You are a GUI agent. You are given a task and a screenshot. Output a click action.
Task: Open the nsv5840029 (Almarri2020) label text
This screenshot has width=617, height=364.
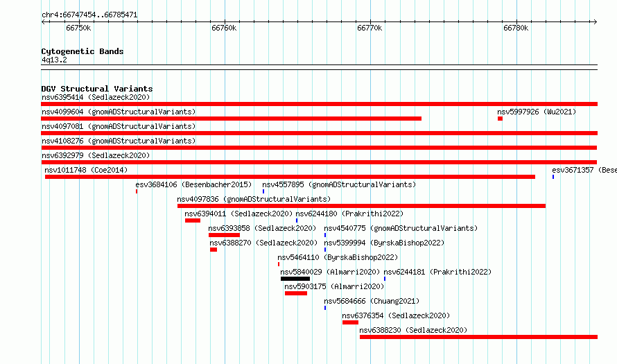point(330,272)
